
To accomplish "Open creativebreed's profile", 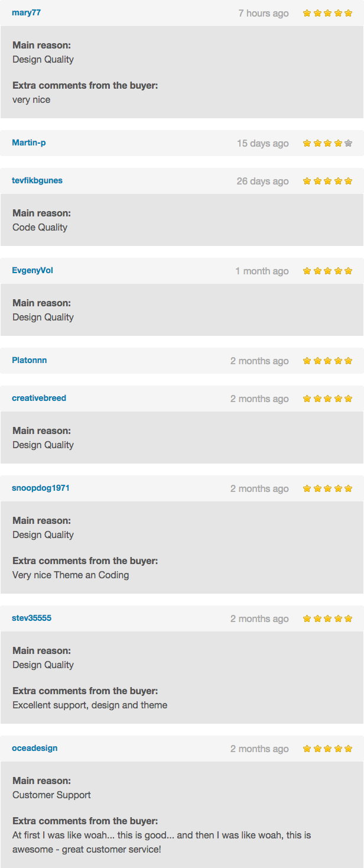I will click(x=39, y=398).
